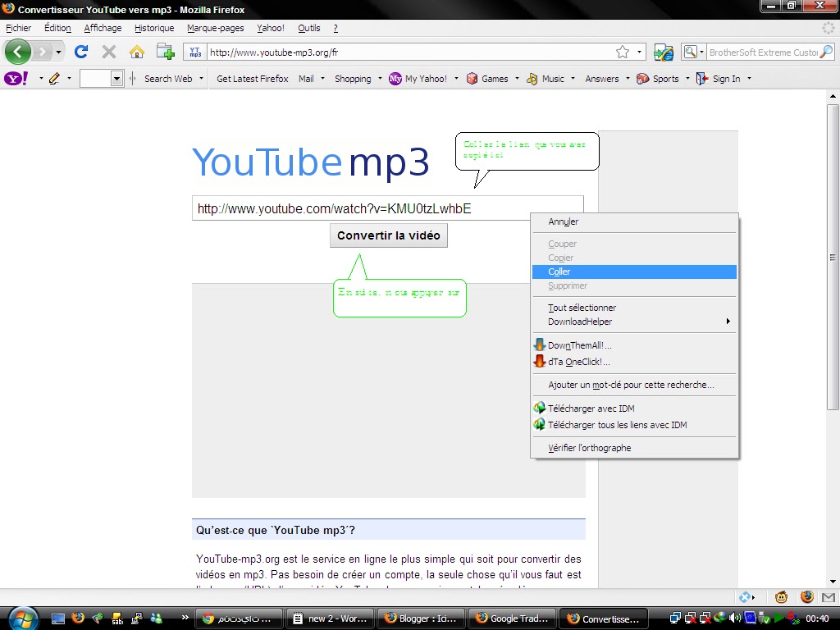This screenshot has height=630, width=840.
Task: Expand hidden quick launch icons chevron
Action: 185,617
